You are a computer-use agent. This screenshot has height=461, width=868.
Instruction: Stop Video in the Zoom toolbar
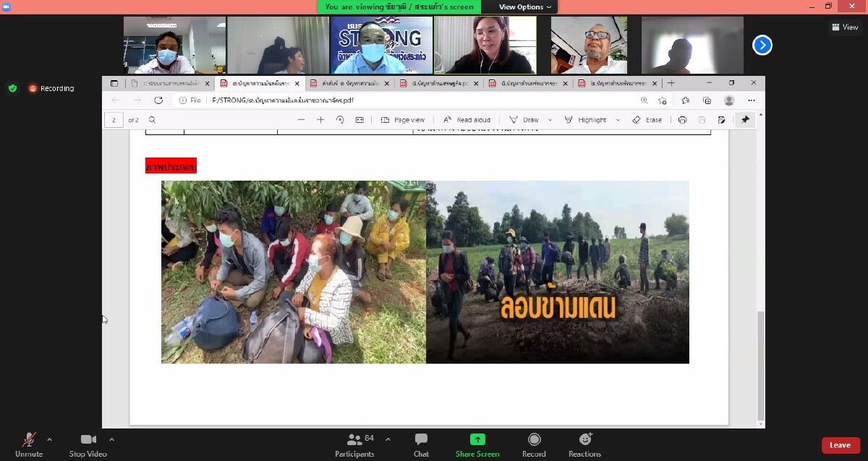click(88, 444)
